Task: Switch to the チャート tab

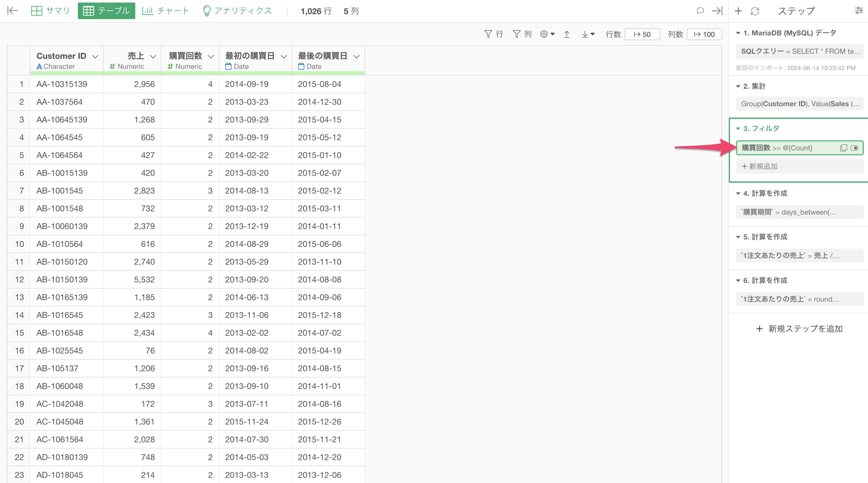Action: coord(165,11)
